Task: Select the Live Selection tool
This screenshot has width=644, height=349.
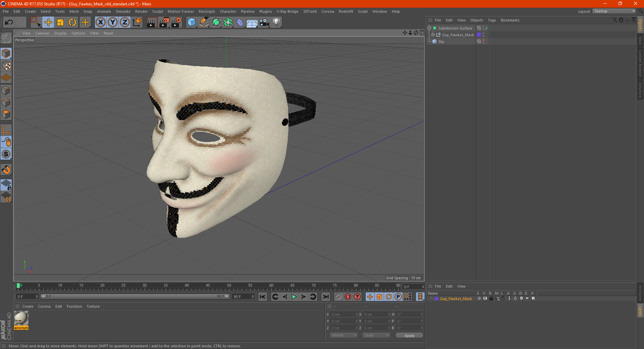Action: click(36, 22)
